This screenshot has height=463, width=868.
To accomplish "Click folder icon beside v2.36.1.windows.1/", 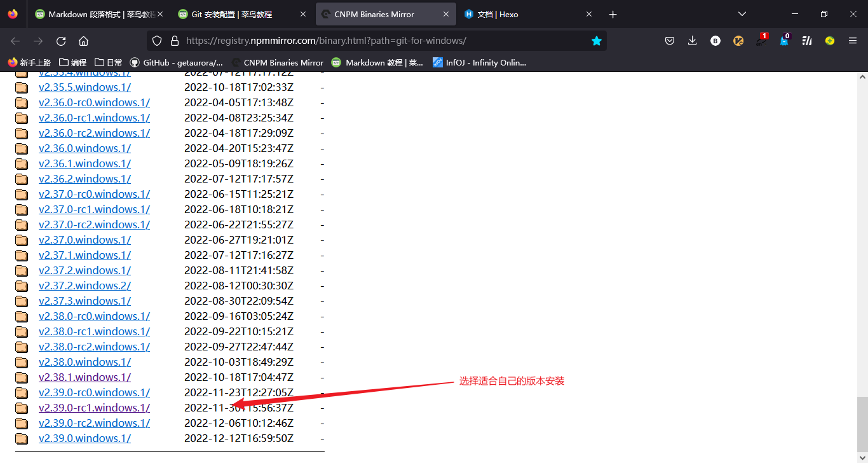I will 22,164.
